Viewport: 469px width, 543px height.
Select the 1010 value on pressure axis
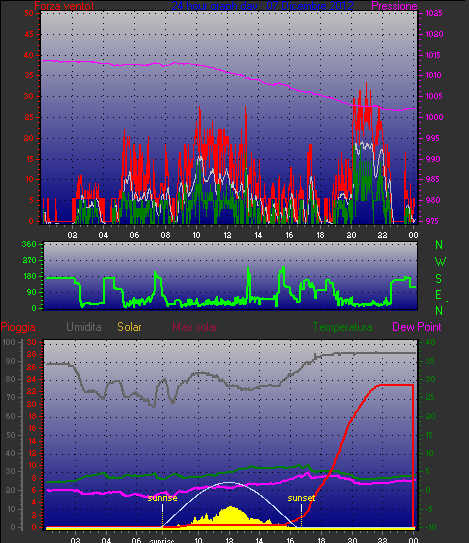pyautogui.click(x=434, y=75)
